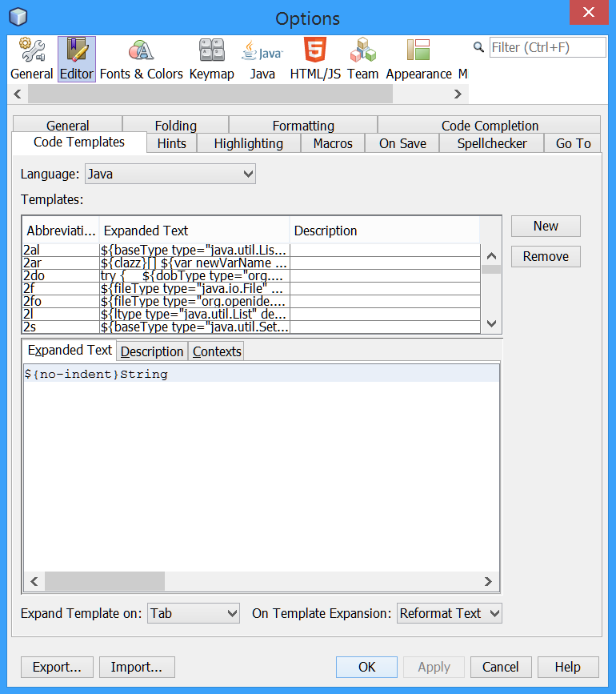Switch to the On Save tab
616x694 pixels.
pyautogui.click(x=402, y=143)
